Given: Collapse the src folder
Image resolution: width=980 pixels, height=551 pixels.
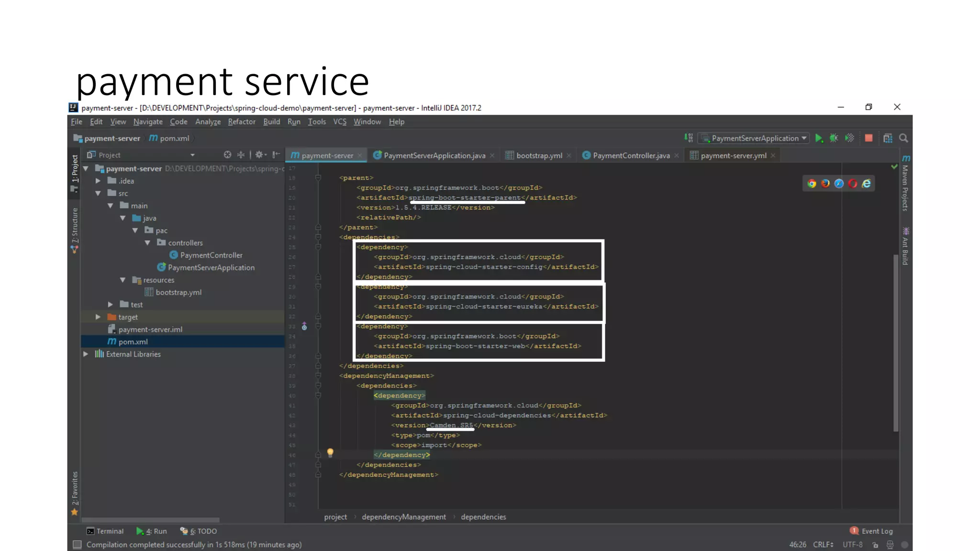Looking at the screenshot, I should 98,193.
